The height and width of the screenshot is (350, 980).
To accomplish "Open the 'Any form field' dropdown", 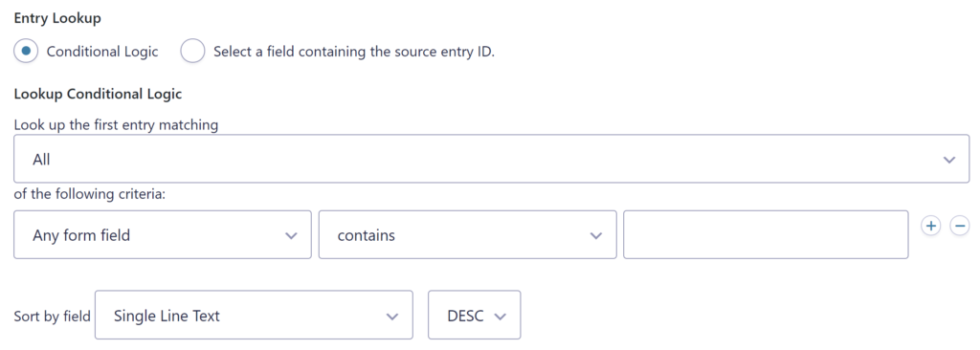I will click(163, 235).
